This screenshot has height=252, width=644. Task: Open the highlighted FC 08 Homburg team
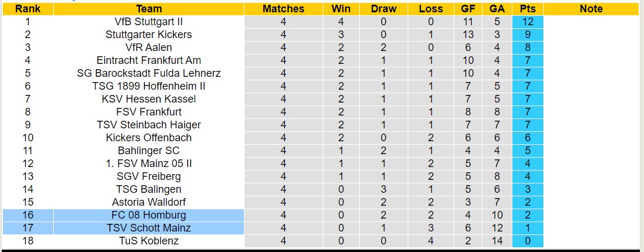tap(149, 215)
